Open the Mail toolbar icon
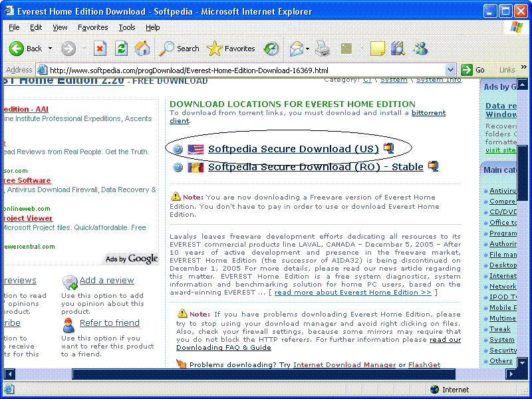532x399 pixels. coord(296,49)
